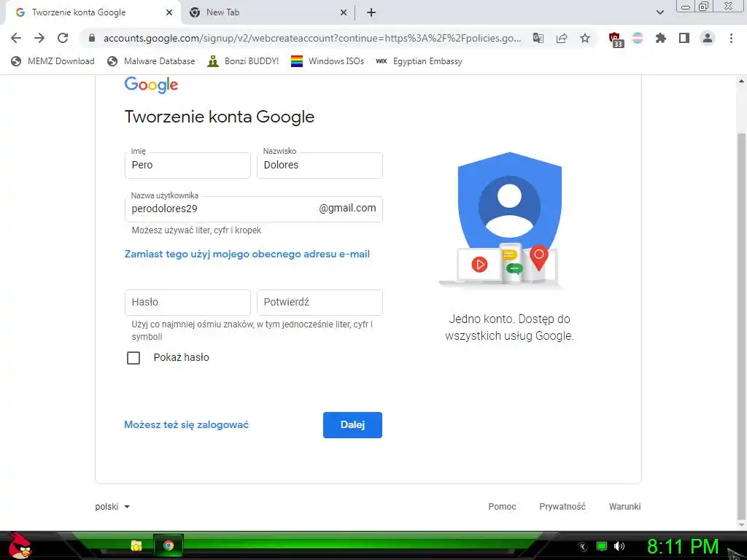Viewport: 747px width, 560px height.
Task: Click the browser forward arrow
Action: point(39,38)
